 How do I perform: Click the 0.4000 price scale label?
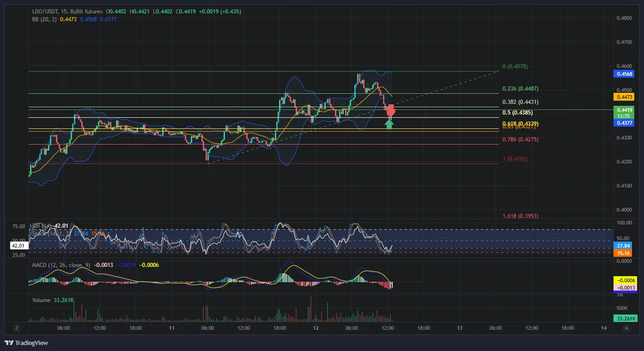(x=623, y=210)
